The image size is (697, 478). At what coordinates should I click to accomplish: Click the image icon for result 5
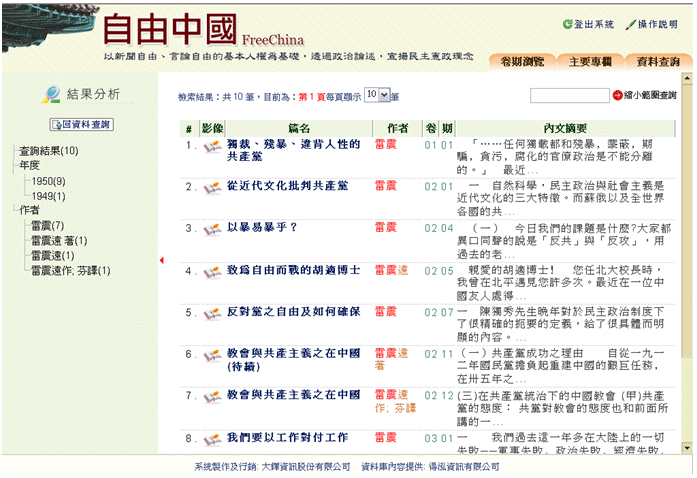pos(211,313)
